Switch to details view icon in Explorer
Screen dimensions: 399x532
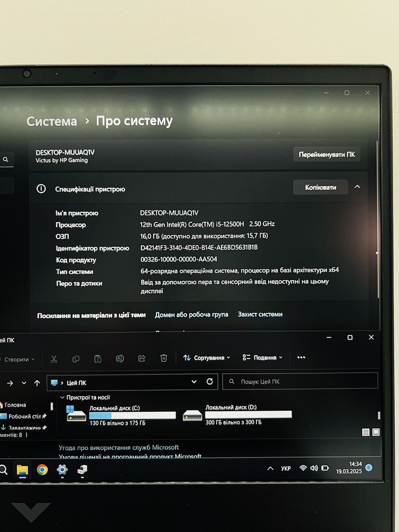coord(366,432)
